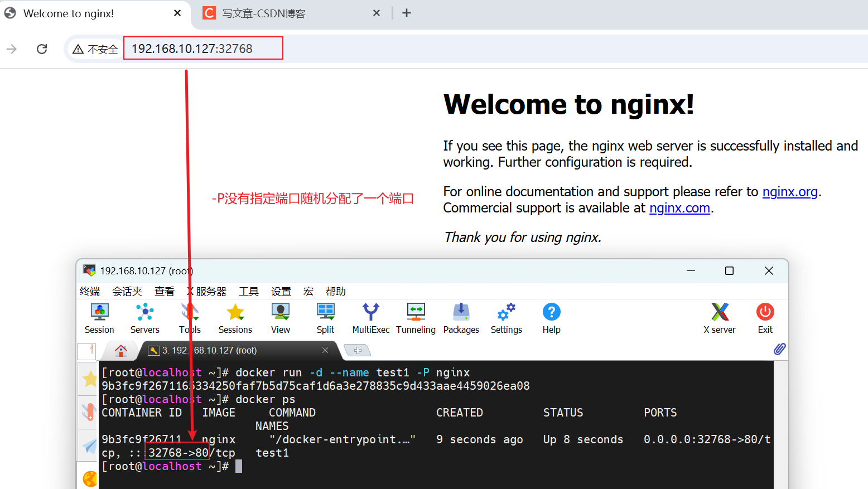Click the 'docker ps' command text
Screen dimensions: 868x489
coord(266,399)
